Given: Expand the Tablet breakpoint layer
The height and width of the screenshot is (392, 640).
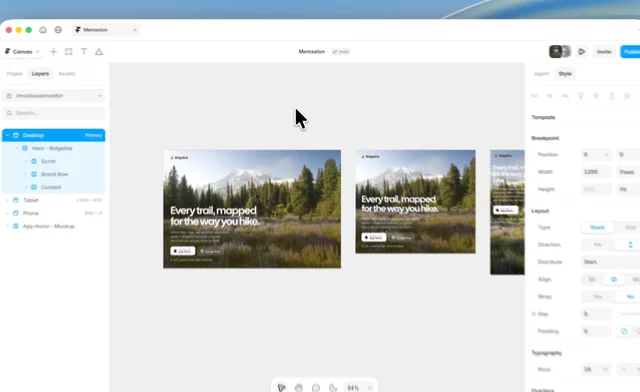Looking at the screenshot, I should click(x=7, y=200).
